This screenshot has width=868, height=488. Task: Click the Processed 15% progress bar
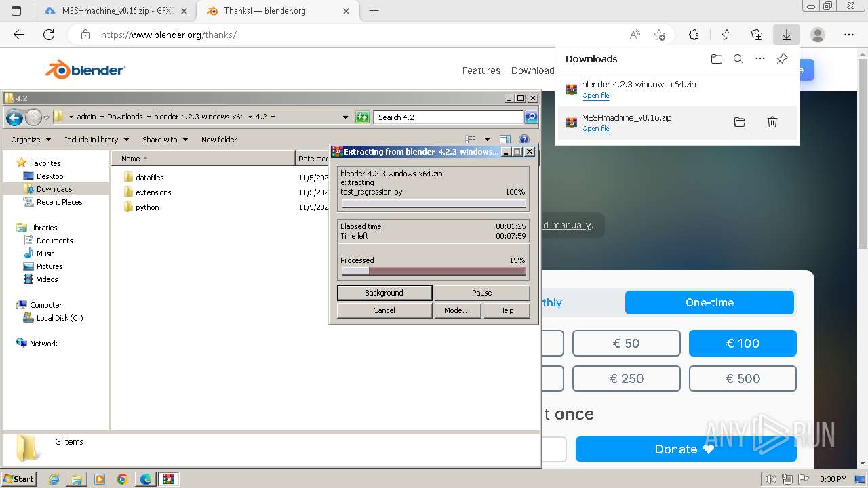coord(433,271)
